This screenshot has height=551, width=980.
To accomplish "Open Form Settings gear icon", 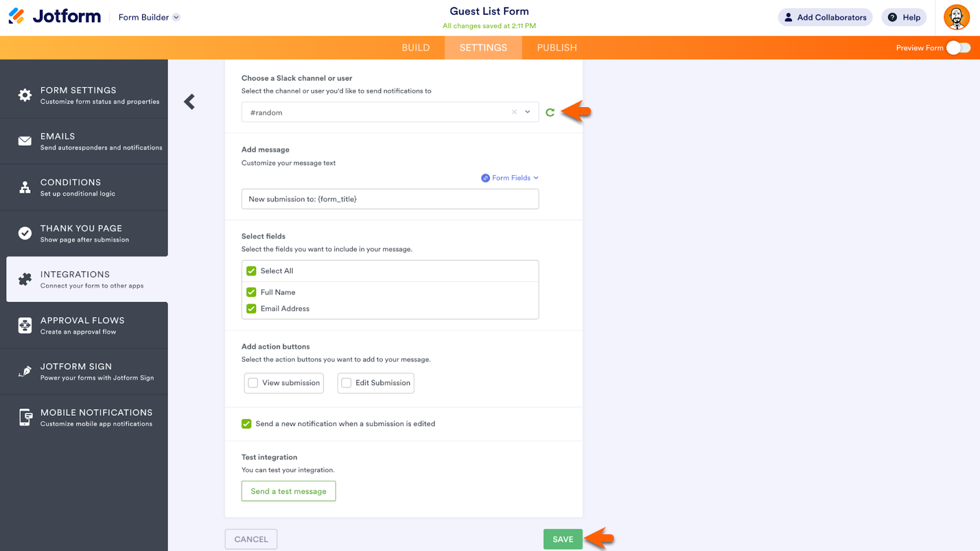I will (x=25, y=95).
